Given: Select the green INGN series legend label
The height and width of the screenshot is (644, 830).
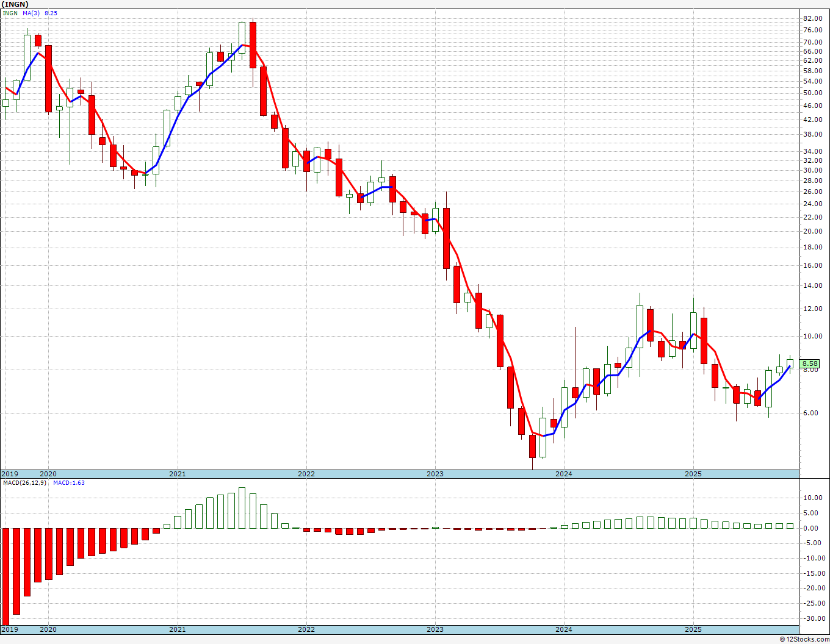Looking at the screenshot, I should pos(10,13).
